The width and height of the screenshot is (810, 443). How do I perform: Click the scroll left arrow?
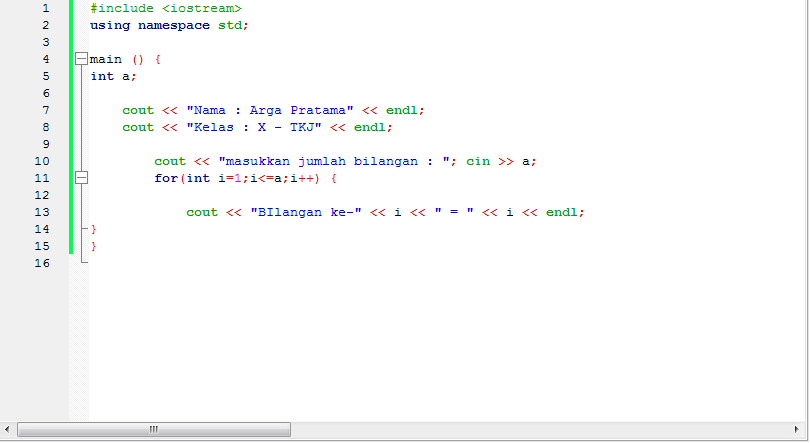pyautogui.click(x=7, y=429)
